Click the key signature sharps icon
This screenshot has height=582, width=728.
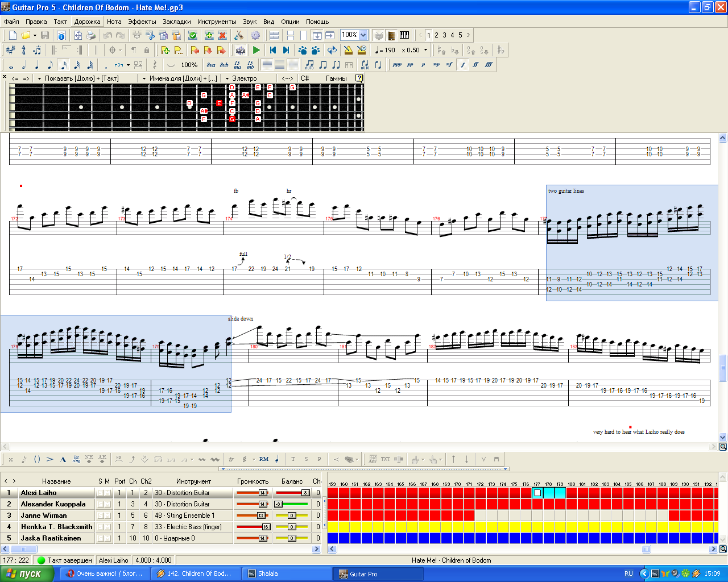tap(10, 50)
